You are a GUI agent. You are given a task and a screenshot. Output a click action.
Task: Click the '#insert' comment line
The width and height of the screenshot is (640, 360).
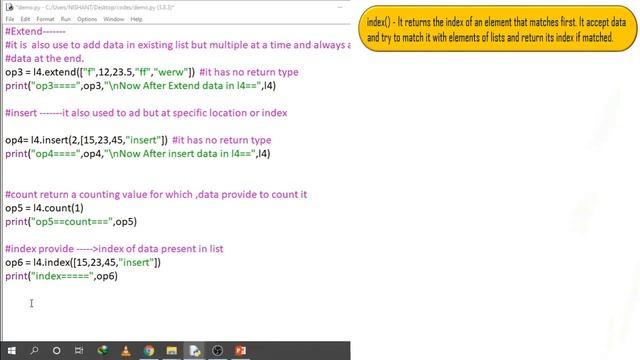(x=146, y=113)
